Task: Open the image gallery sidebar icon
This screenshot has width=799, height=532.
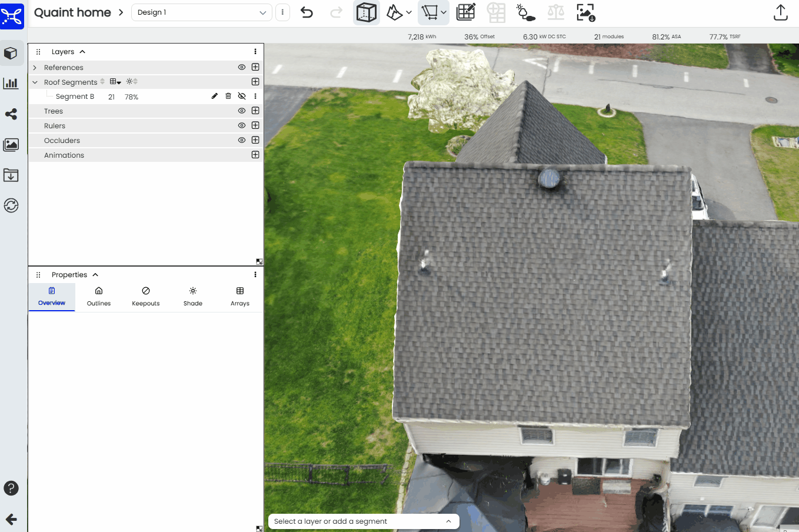Action: (11, 145)
